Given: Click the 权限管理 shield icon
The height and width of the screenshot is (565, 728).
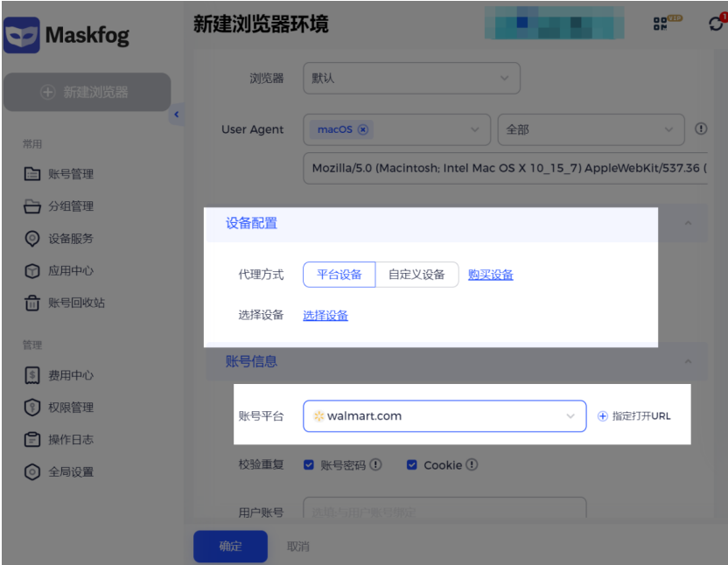Looking at the screenshot, I should pyautogui.click(x=32, y=408).
